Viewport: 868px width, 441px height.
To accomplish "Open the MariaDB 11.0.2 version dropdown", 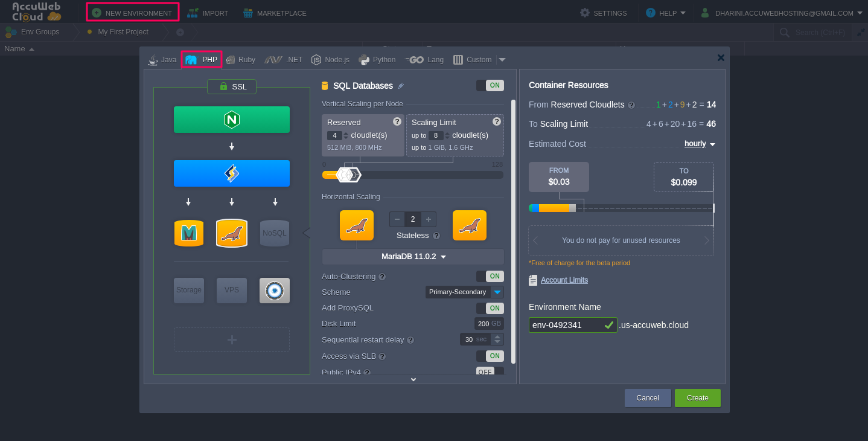I will tap(413, 257).
